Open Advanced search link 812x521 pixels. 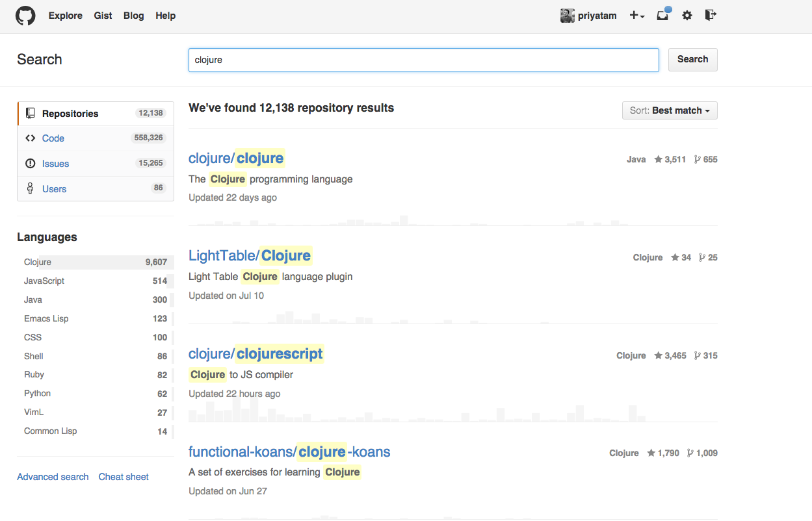(53, 477)
